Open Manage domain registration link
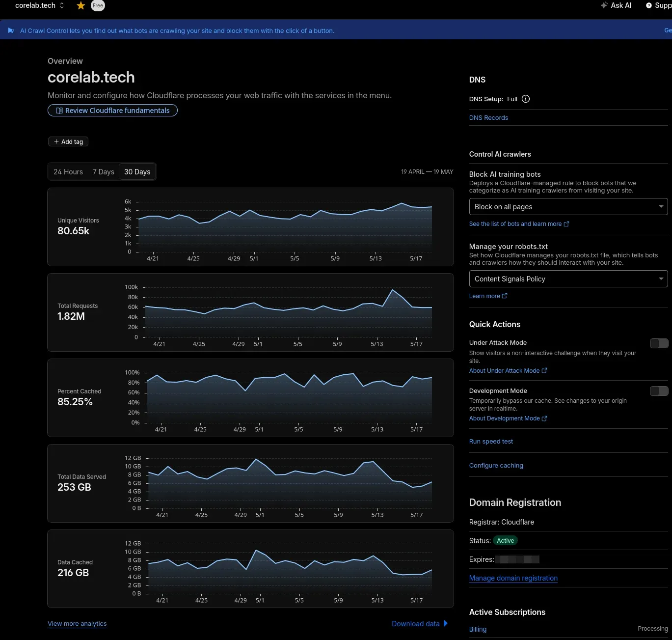 coord(513,578)
